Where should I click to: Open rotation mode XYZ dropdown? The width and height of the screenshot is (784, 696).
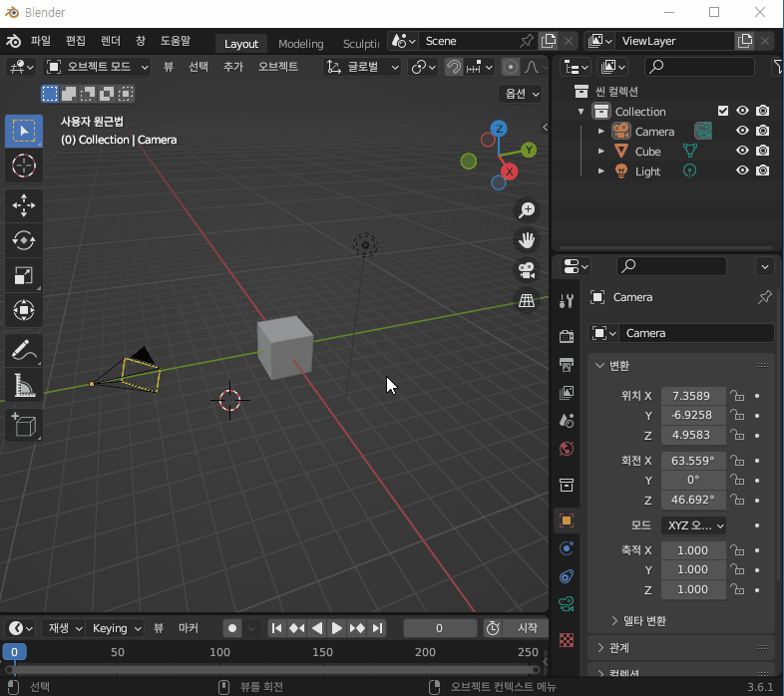pyautogui.click(x=693, y=525)
